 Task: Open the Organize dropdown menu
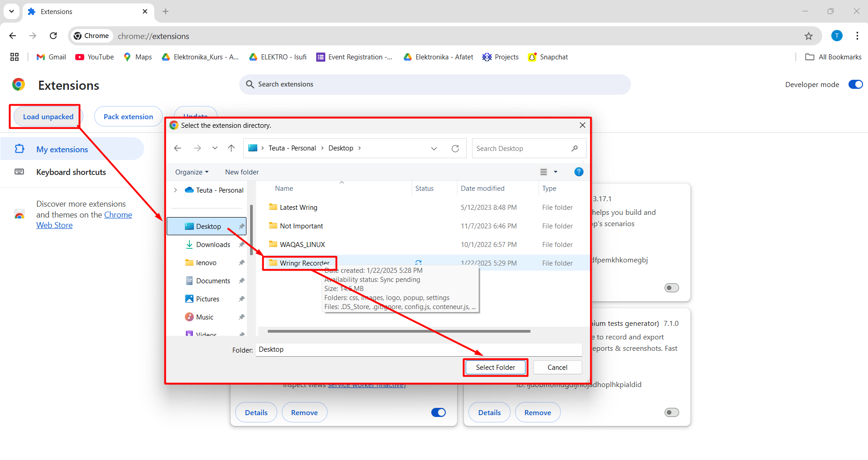point(192,172)
